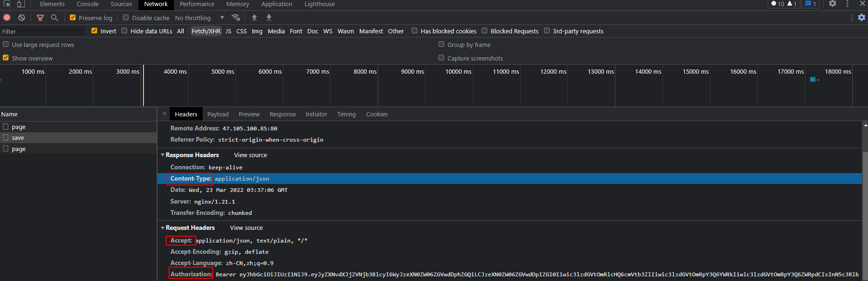Filter requests by JS
Image resolution: width=868 pixels, height=281 pixels.
(228, 31)
